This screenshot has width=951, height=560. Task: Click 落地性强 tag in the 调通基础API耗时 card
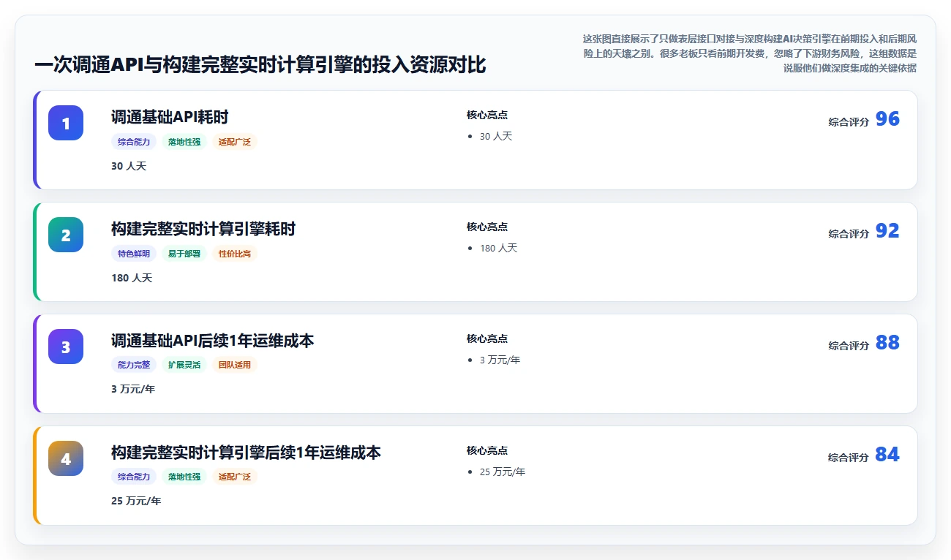(x=184, y=142)
